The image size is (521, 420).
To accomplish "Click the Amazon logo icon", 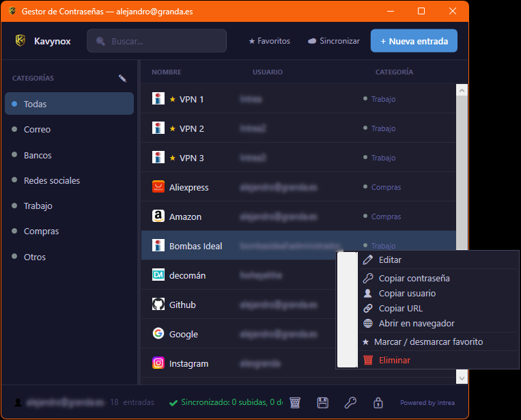I will point(158,216).
